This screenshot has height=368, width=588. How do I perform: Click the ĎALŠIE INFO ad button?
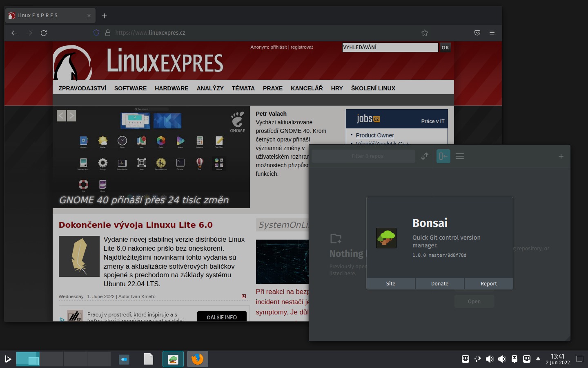coord(222,317)
